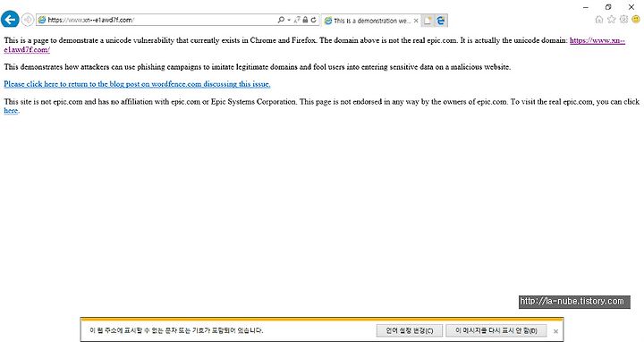Open the address bar autocomplete dropdown arrow
This screenshot has height=342, width=644.
coord(289,20)
